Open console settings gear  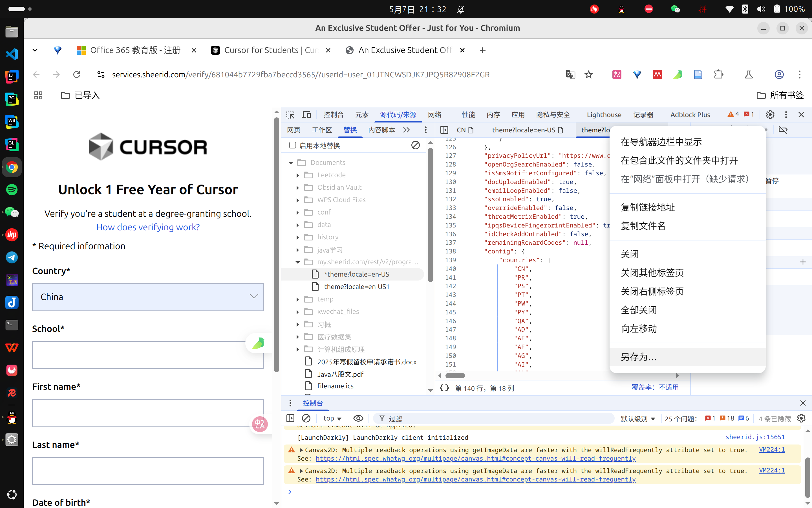point(801,418)
